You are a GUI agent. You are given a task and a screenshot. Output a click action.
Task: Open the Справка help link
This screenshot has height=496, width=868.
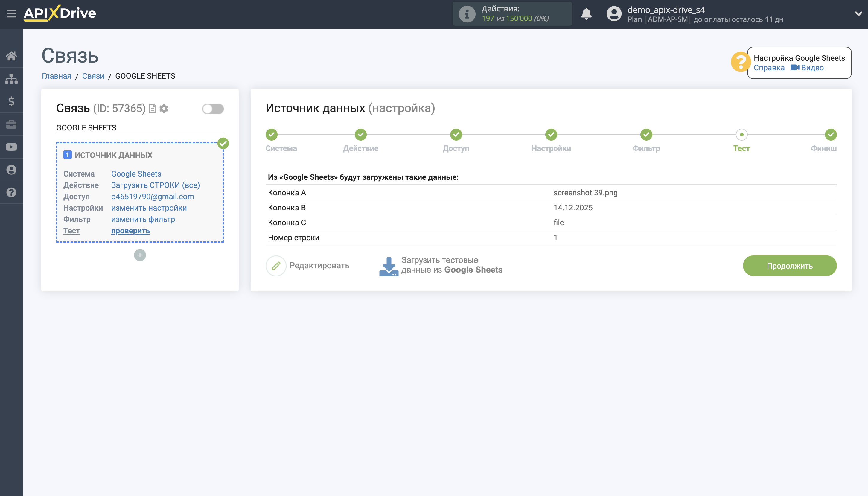pyautogui.click(x=770, y=68)
